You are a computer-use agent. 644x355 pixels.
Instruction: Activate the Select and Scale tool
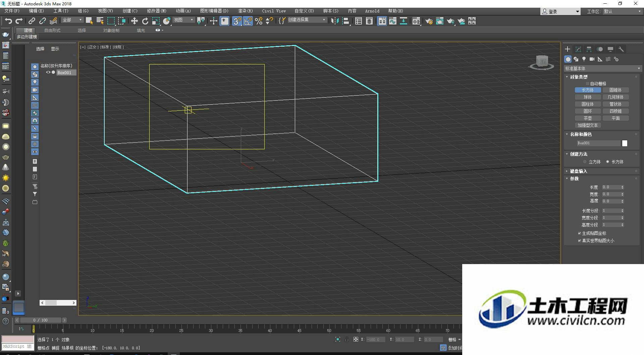pyautogui.click(x=156, y=21)
